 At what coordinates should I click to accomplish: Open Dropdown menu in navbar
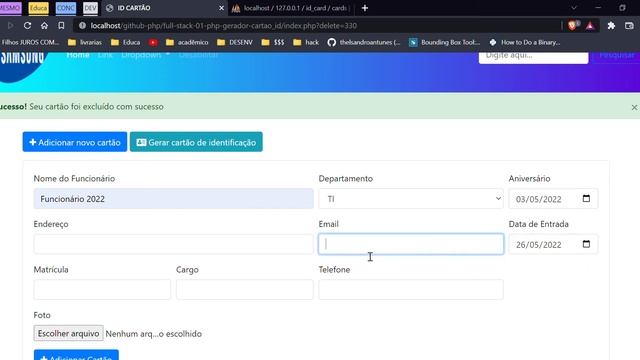(145, 55)
